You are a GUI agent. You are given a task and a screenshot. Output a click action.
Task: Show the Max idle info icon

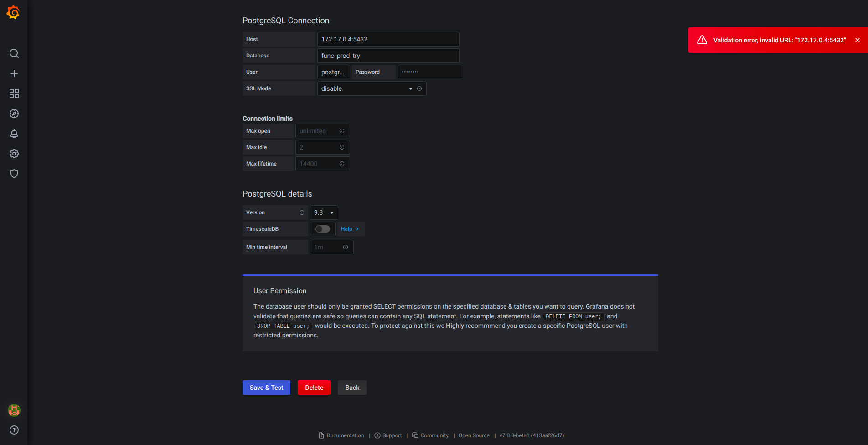(342, 147)
